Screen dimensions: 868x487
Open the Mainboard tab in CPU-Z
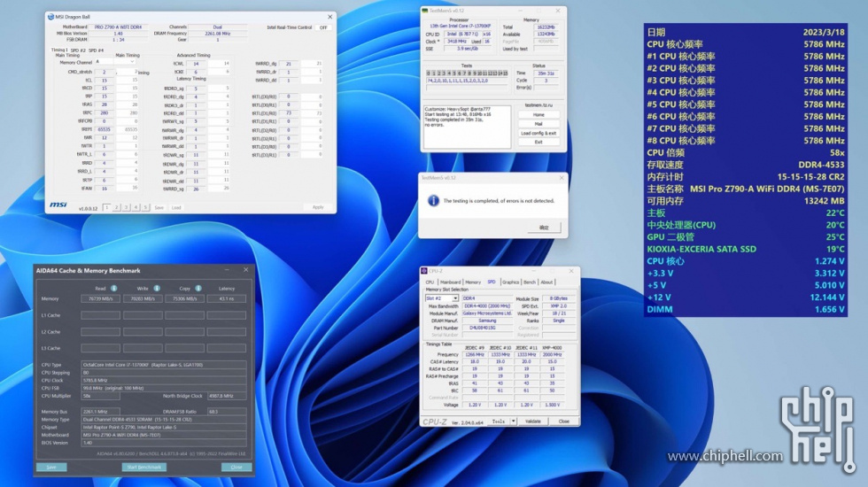pos(450,282)
